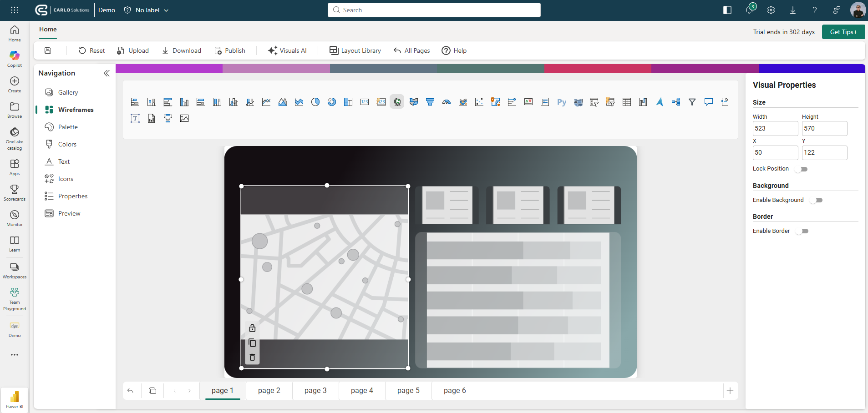Click the Width input field

[x=775, y=128]
